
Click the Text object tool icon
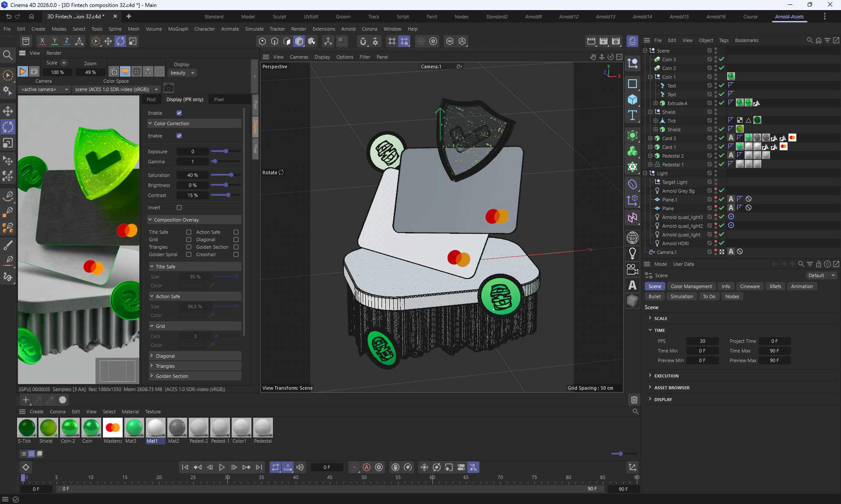pos(632,116)
